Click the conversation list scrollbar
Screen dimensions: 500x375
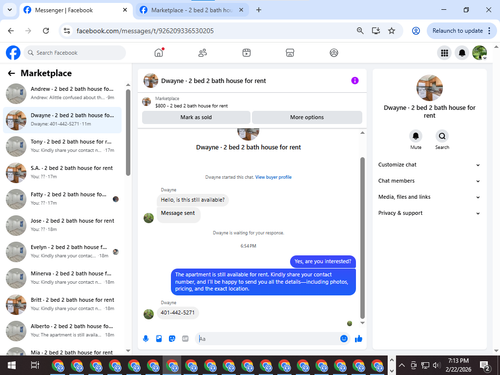click(128, 132)
